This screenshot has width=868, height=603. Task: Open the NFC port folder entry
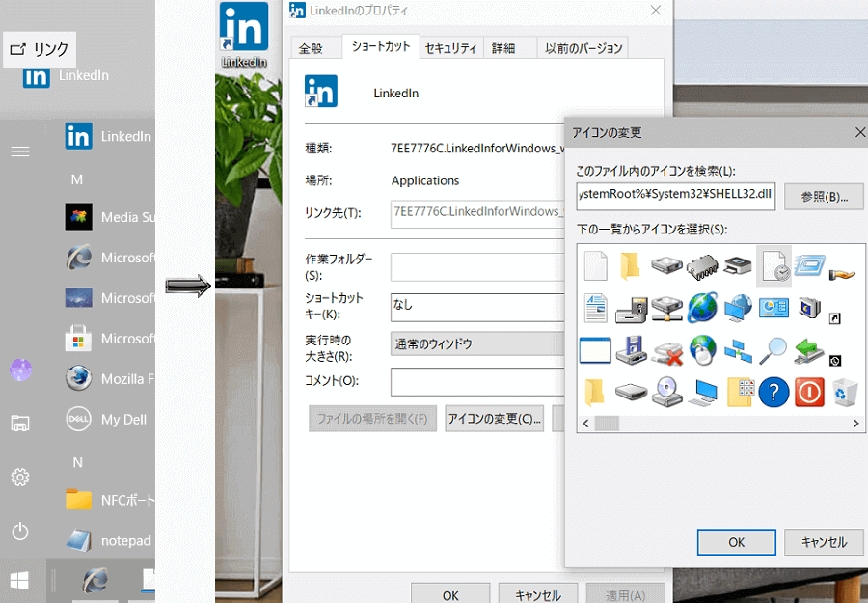109,500
